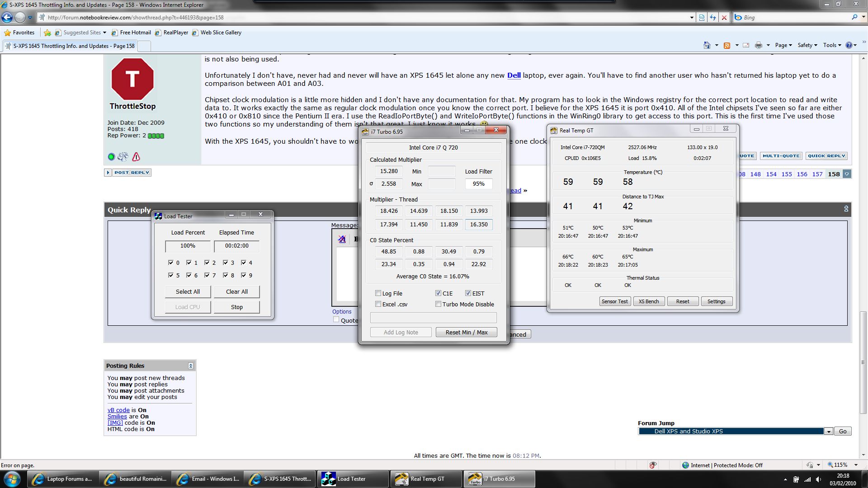
Task: Click the orange RSS feeds icon
Action: pos(727,45)
